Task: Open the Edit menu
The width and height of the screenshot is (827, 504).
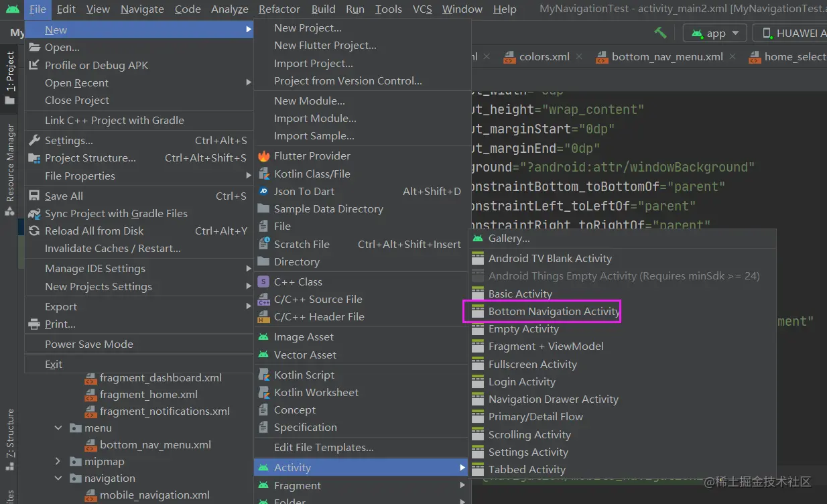Action: pyautogui.click(x=66, y=9)
